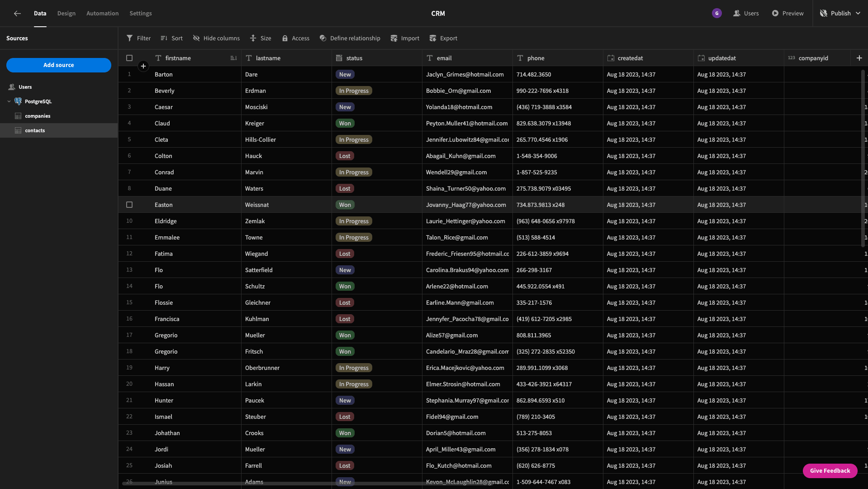Open the status column header menu
This screenshot has height=489, width=868.
(x=377, y=58)
